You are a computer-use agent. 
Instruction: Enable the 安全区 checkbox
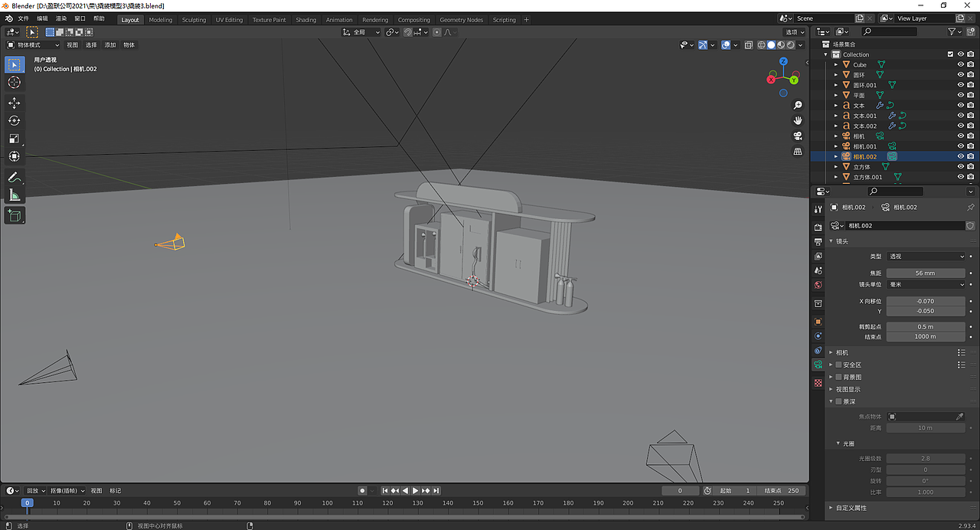839,365
